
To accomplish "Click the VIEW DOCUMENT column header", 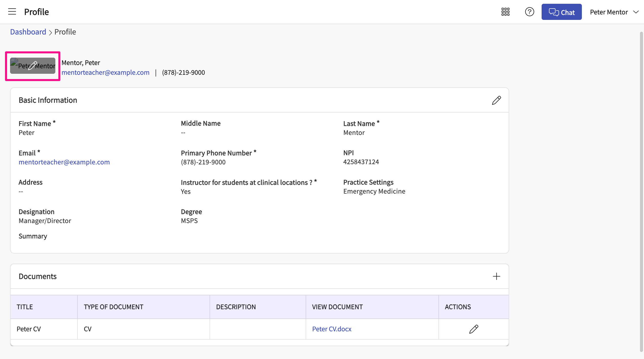I will point(337,307).
